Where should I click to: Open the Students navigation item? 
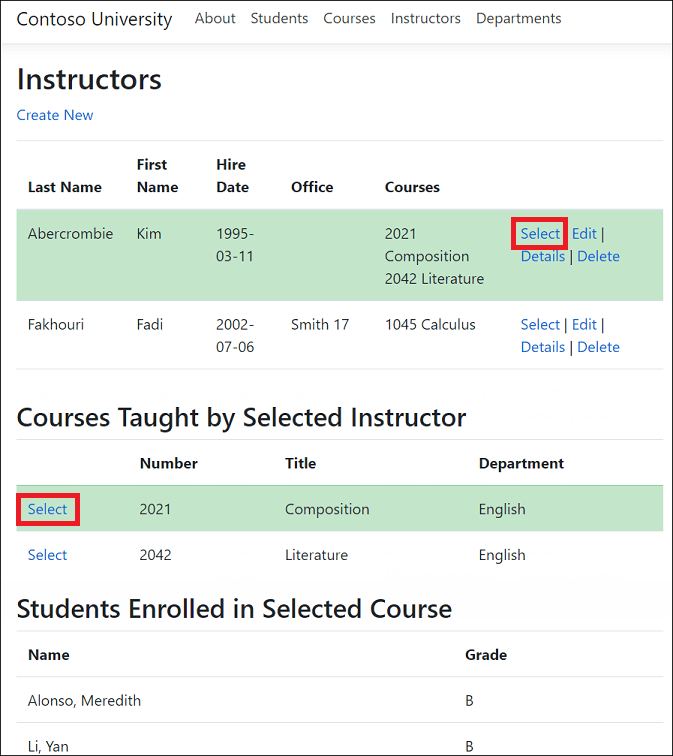[x=279, y=18]
